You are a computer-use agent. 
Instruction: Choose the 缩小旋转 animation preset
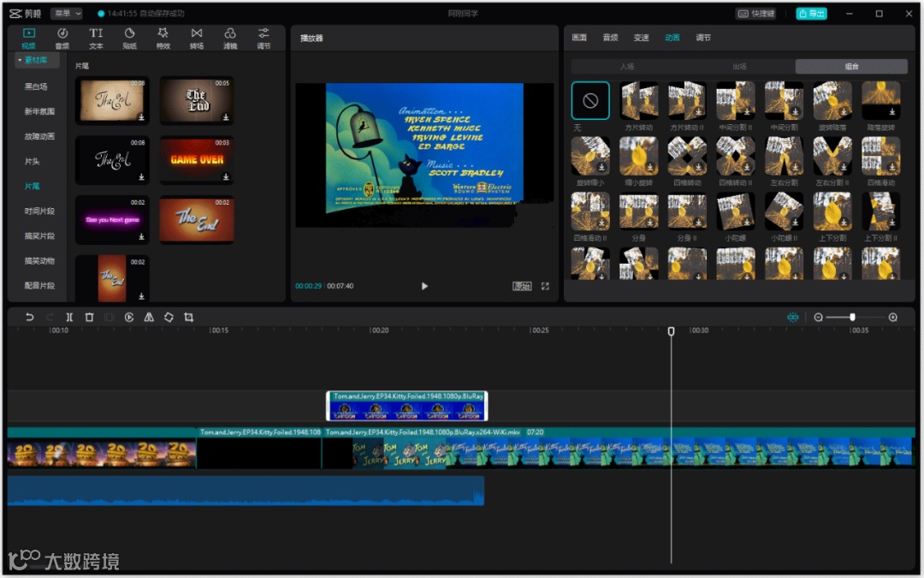coord(639,157)
